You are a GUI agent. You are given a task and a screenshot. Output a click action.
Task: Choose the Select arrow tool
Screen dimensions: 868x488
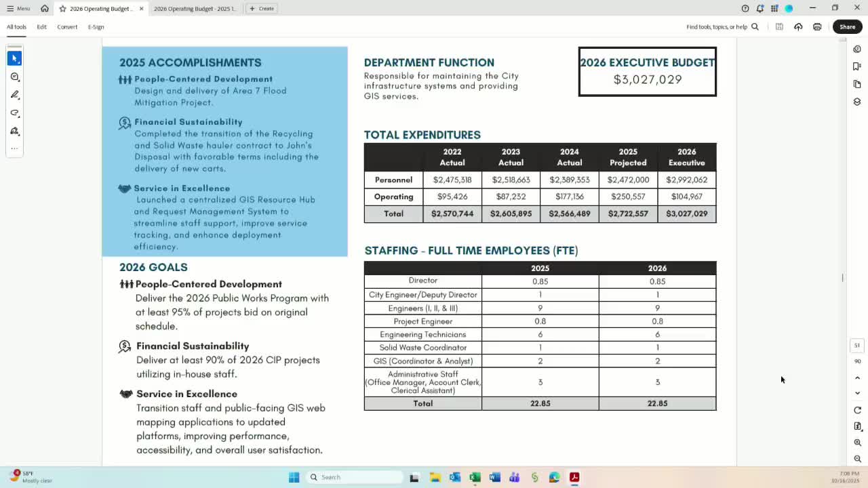coord(15,58)
